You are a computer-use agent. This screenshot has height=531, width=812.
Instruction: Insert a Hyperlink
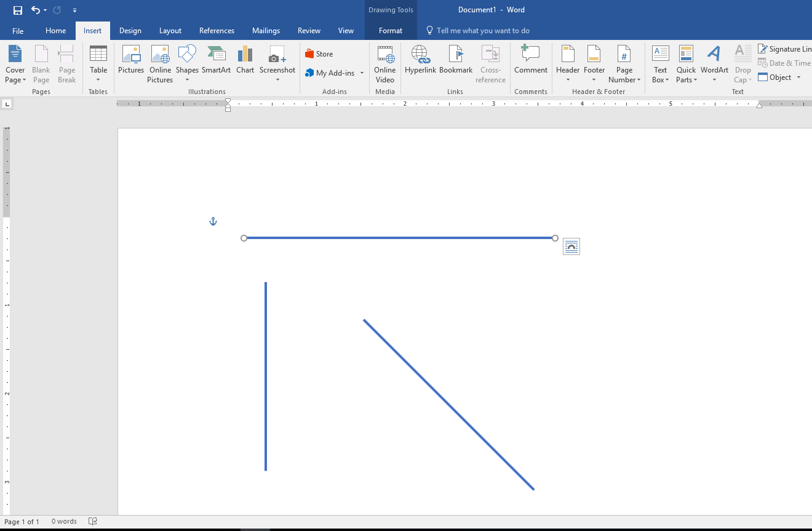coord(421,60)
